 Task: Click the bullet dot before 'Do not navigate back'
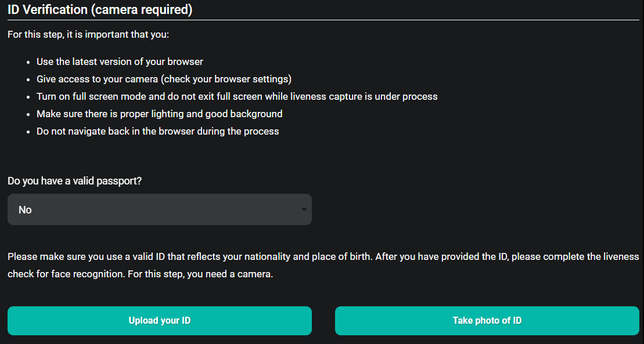point(28,132)
